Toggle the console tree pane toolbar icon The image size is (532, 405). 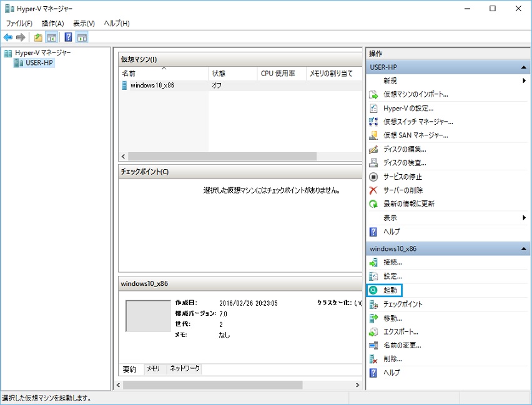pos(52,37)
